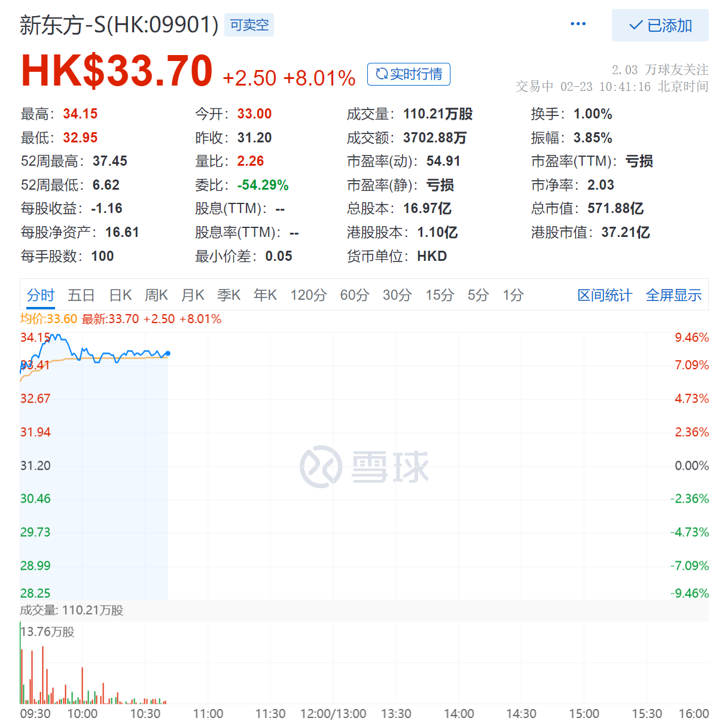Open the 周K weekly chart tab
Viewport: 728px width, 724px height.
click(x=156, y=295)
